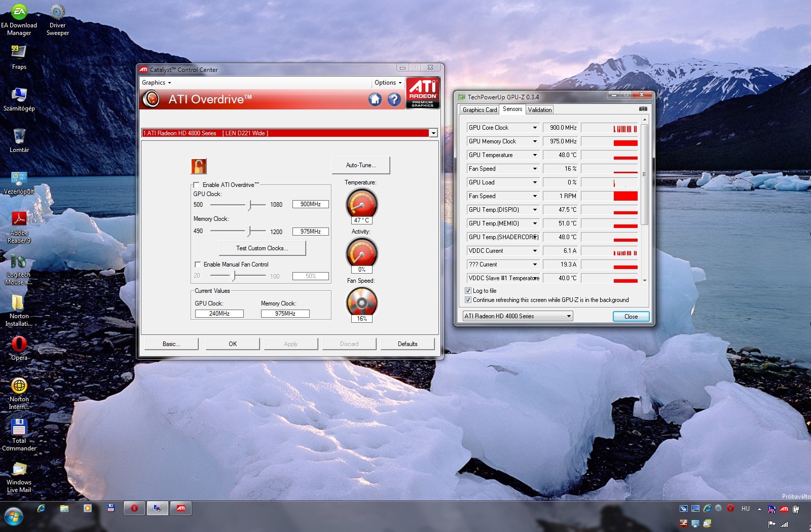Click the GPU Clock slider thumb

pyautogui.click(x=249, y=205)
